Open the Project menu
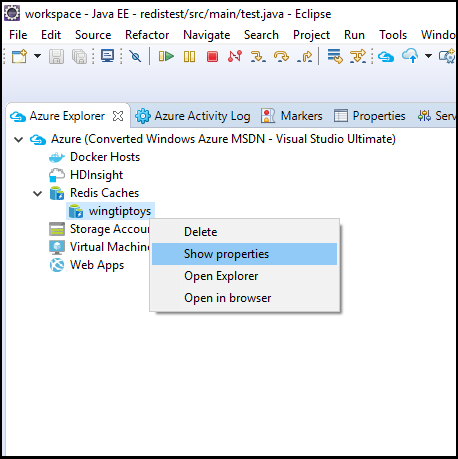This screenshot has width=458, height=459. pos(311,35)
